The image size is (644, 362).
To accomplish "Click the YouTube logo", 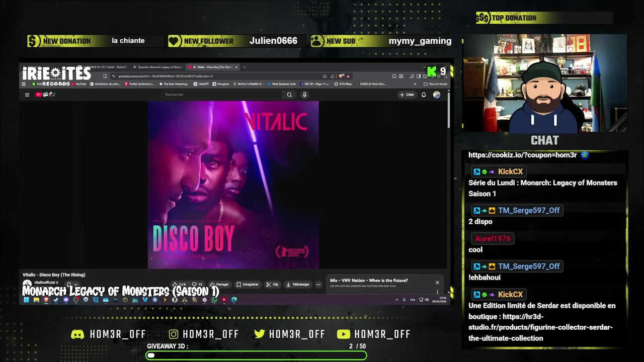I will click(45, 95).
